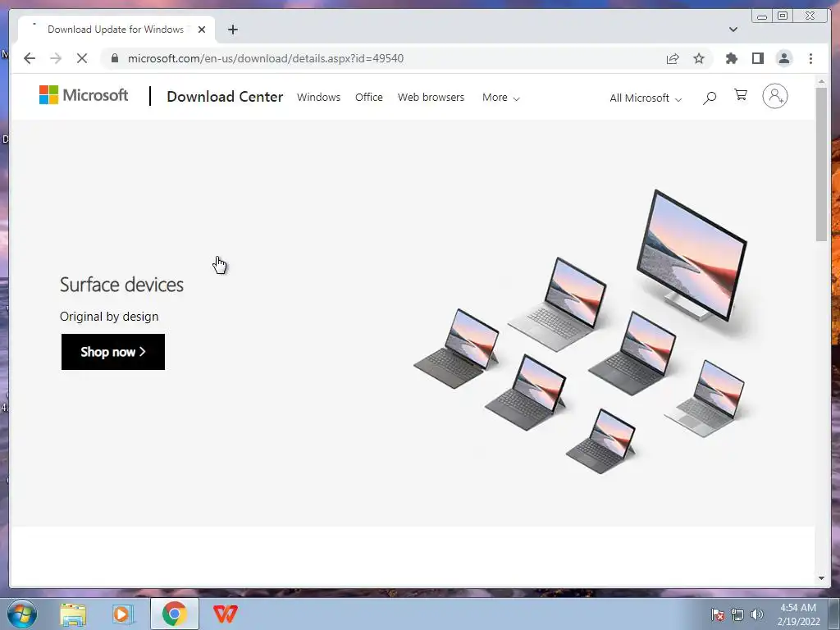Open Chrome Extensions puzzle icon
This screenshot has height=630, width=840.
[x=731, y=58]
